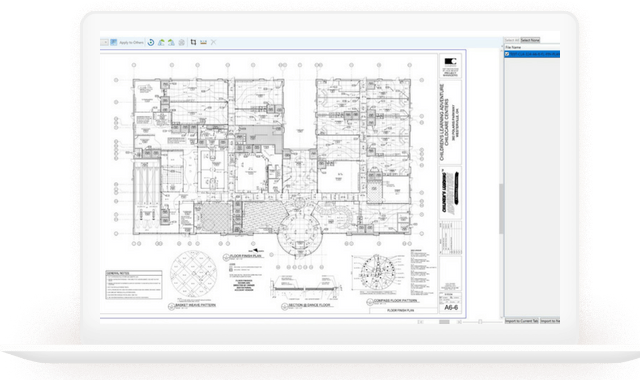This screenshot has height=380, width=640.
Task: Click the second green-arrow flip icon
Action: click(171, 42)
